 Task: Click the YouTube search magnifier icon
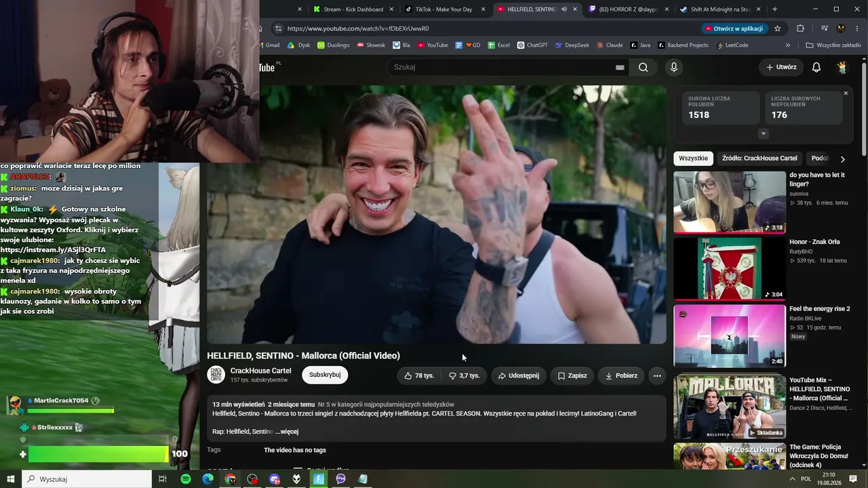(643, 67)
